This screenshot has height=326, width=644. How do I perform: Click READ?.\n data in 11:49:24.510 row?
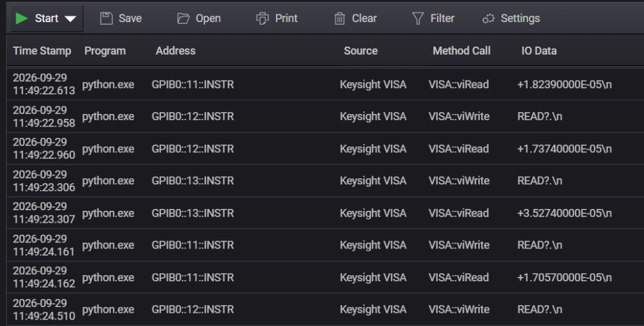coord(540,310)
